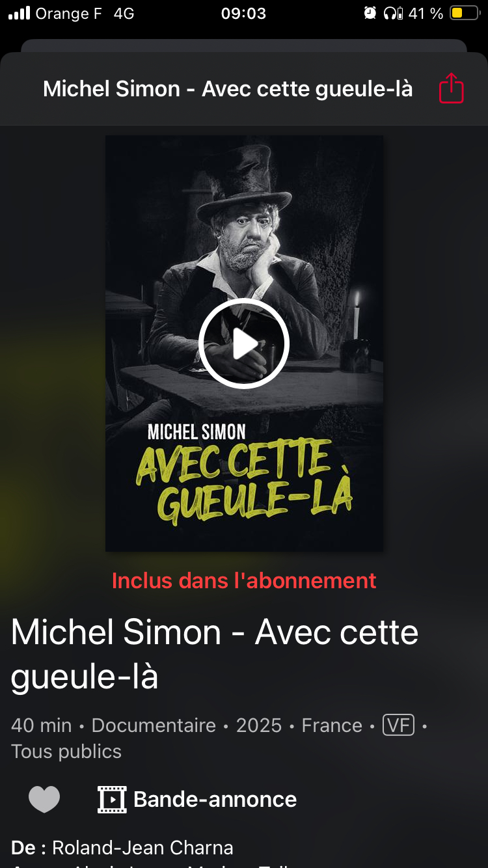Viewport: 488px width, 868px height.
Task: Tap the sheet grabber to dismiss
Action: (244, 46)
